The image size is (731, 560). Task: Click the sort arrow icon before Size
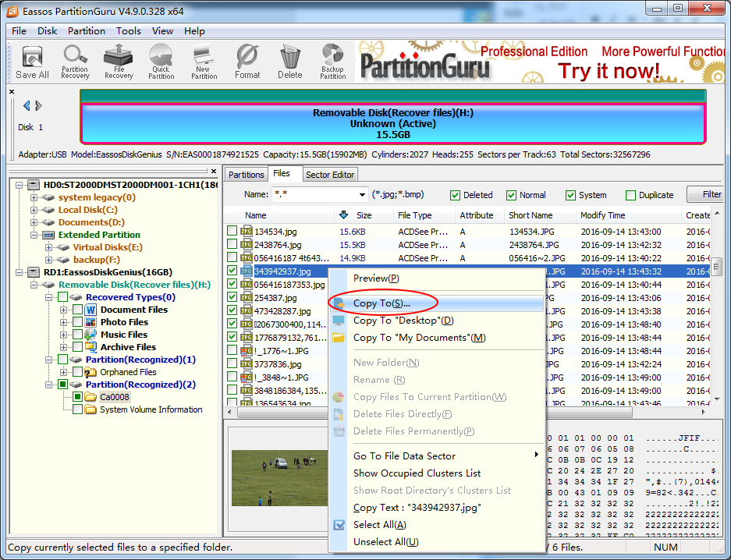click(343, 214)
